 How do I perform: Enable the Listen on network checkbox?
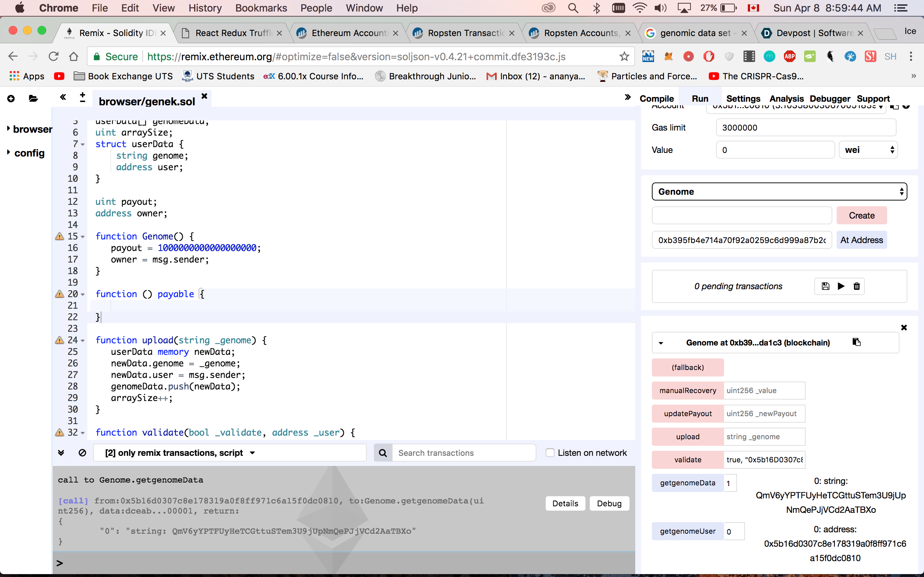point(550,453)
